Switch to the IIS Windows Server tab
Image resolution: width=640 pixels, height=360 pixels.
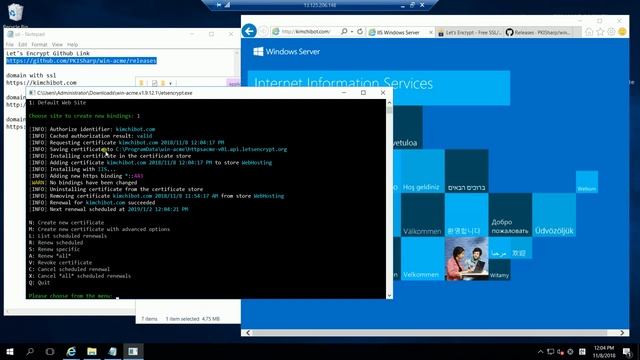(x=398, y=32)
